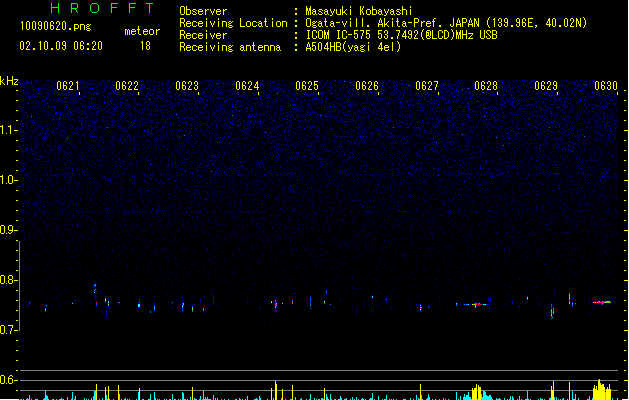
Task: Click the 0627 time marker
Action: [x=426, y=86]
